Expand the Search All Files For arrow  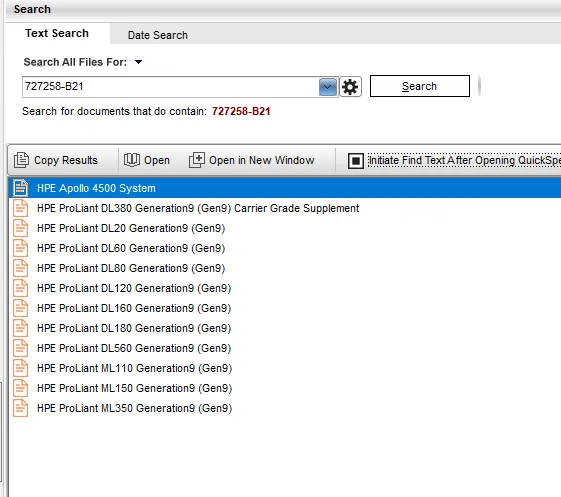tap(138, 62)
